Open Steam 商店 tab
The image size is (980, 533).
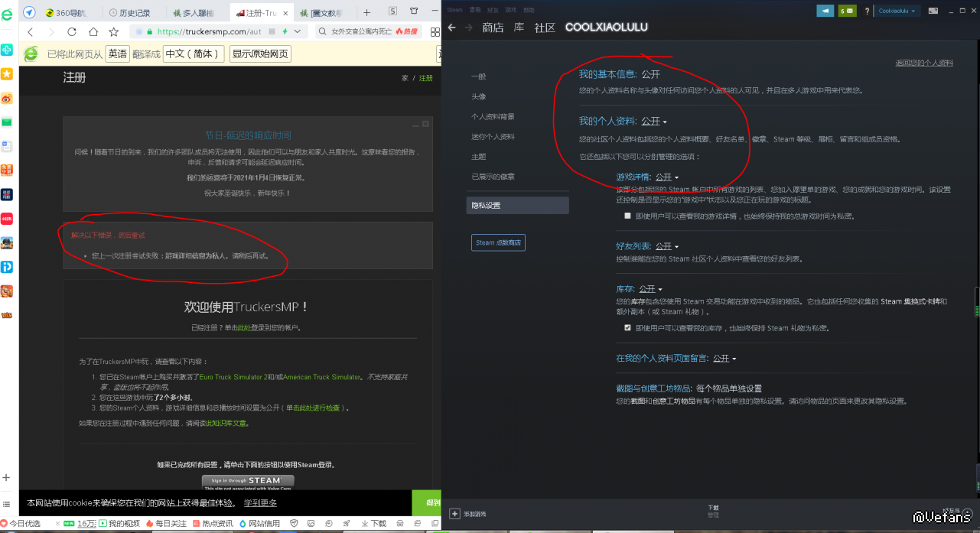(493, 28)
